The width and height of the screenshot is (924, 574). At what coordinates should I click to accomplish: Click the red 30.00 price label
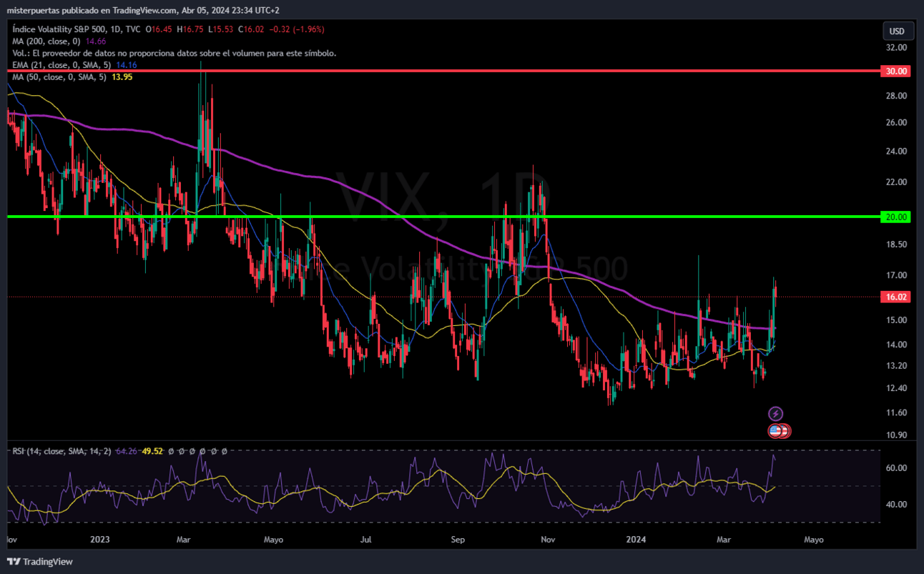tap(897, 71)
